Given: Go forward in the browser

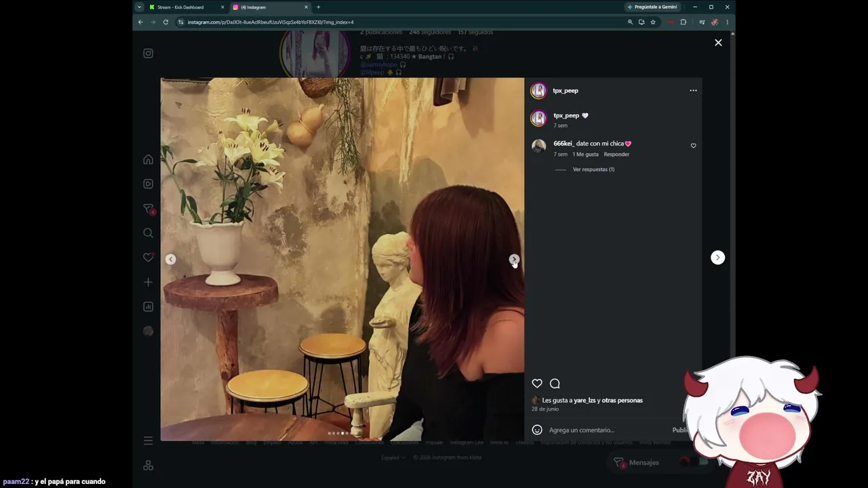Looking at the screenshot, I should click(x=153, y=22).
